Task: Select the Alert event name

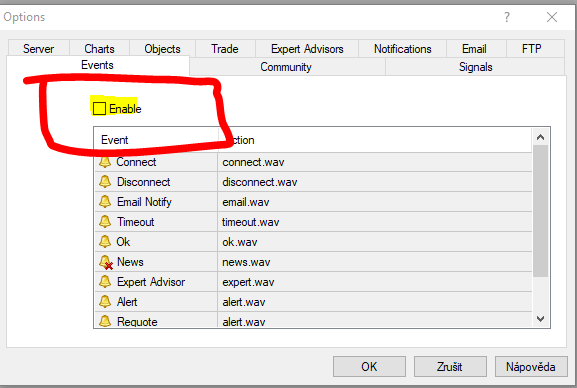Action: coord(127,302)
